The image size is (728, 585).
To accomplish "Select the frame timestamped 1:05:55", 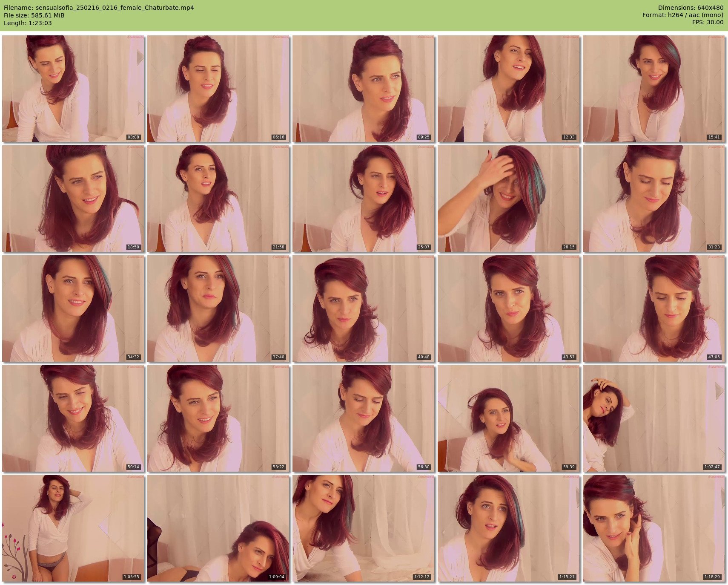I will pos(73,528).
